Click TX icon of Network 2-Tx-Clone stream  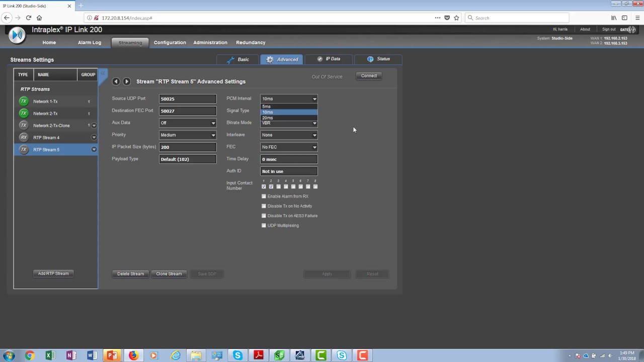pos(24,125)
